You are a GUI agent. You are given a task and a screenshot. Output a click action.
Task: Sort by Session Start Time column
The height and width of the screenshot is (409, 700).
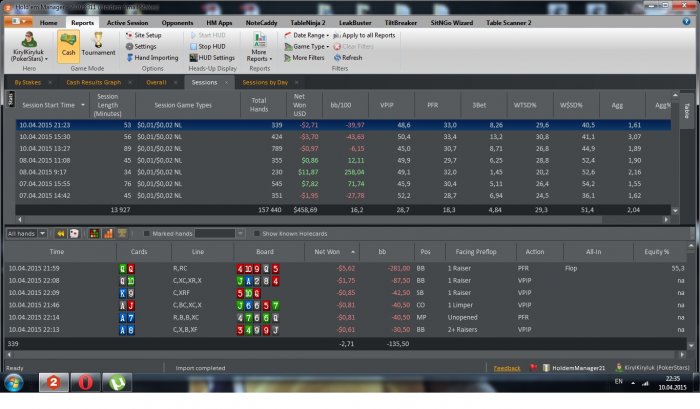(x=52, y=105)
